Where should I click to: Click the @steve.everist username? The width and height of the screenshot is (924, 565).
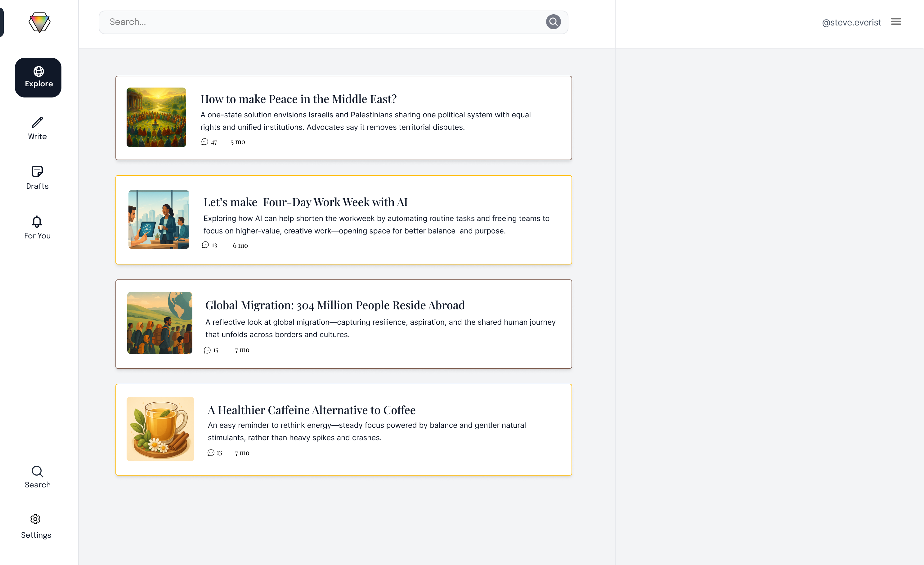pyautogui.click(x=851, y=23)
